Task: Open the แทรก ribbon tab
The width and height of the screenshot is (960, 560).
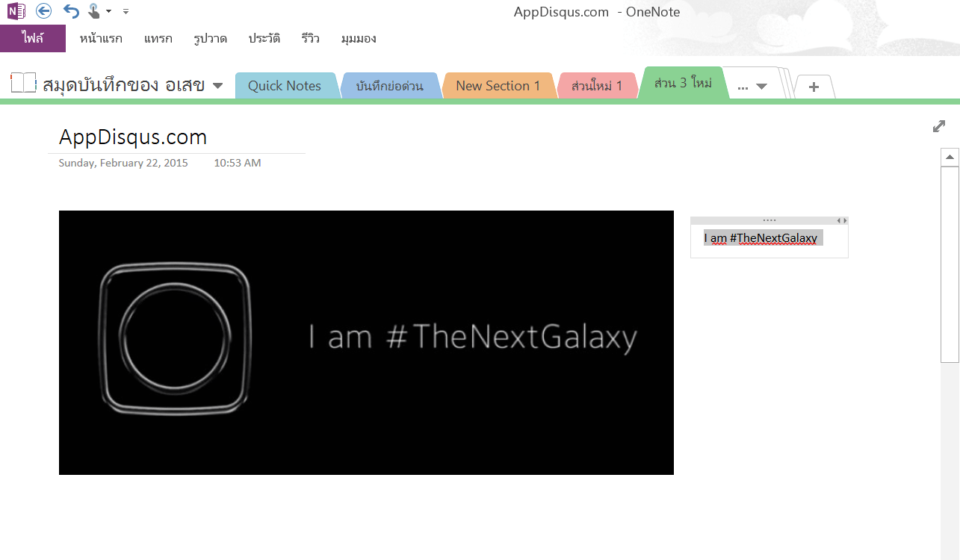Action: point(158,39)
